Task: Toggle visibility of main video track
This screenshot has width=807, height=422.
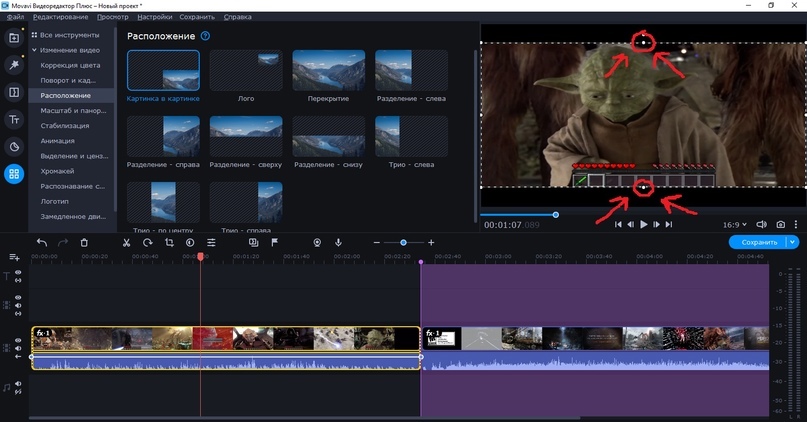Action: click(x=18, y=341)
